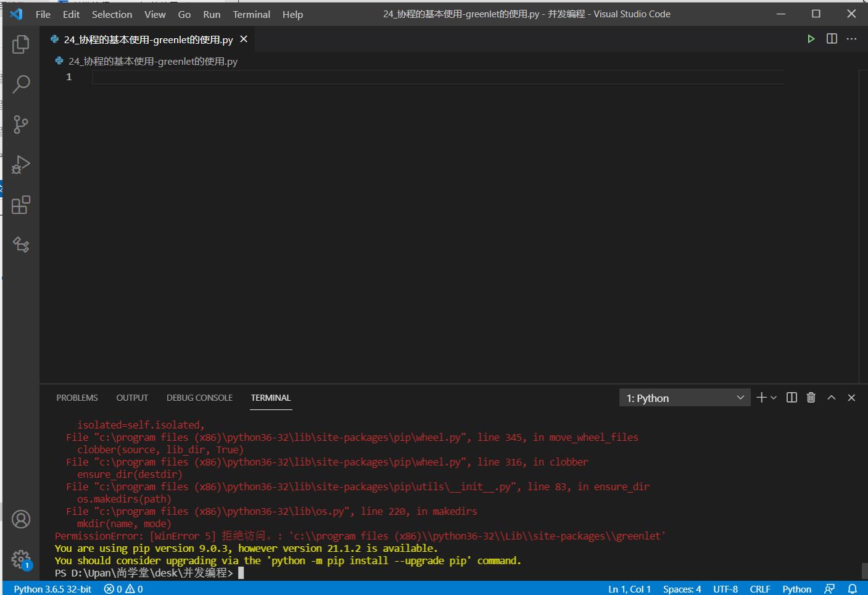This screenshot has width=868, height=595.
Task: Open the Help menu
Action: tap(292, 14)
